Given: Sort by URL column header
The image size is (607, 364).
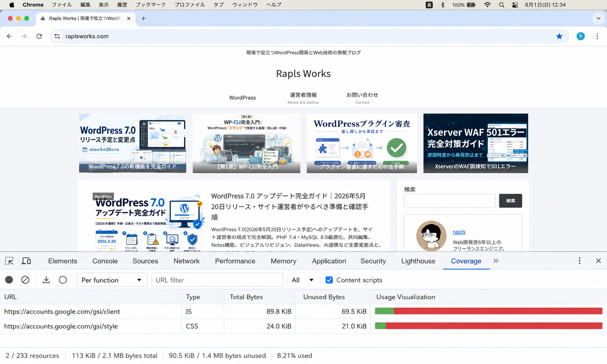Looking at the screenshot, I should tap(91, 297).
